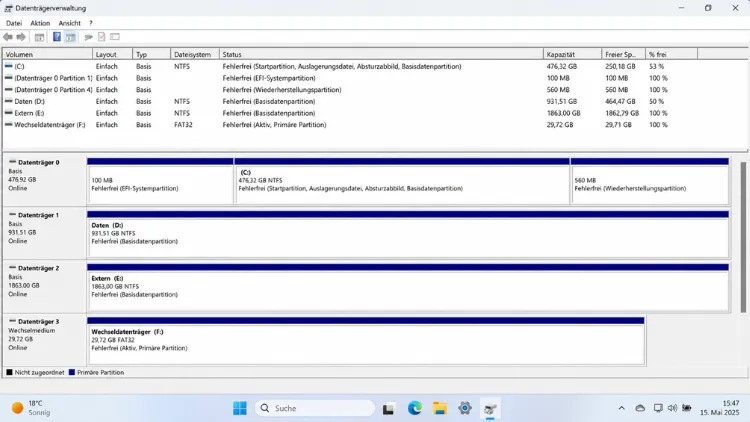Open the clock and date 15:47
This screenshot has width=750, height=422.
(719, 408)
